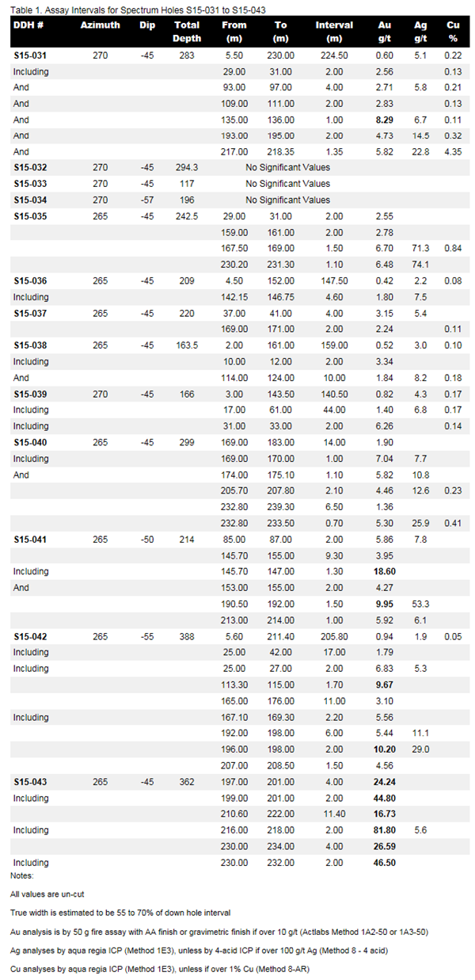
Task: Click the 4.35 copper percentage cell
Action: [453, 151]
